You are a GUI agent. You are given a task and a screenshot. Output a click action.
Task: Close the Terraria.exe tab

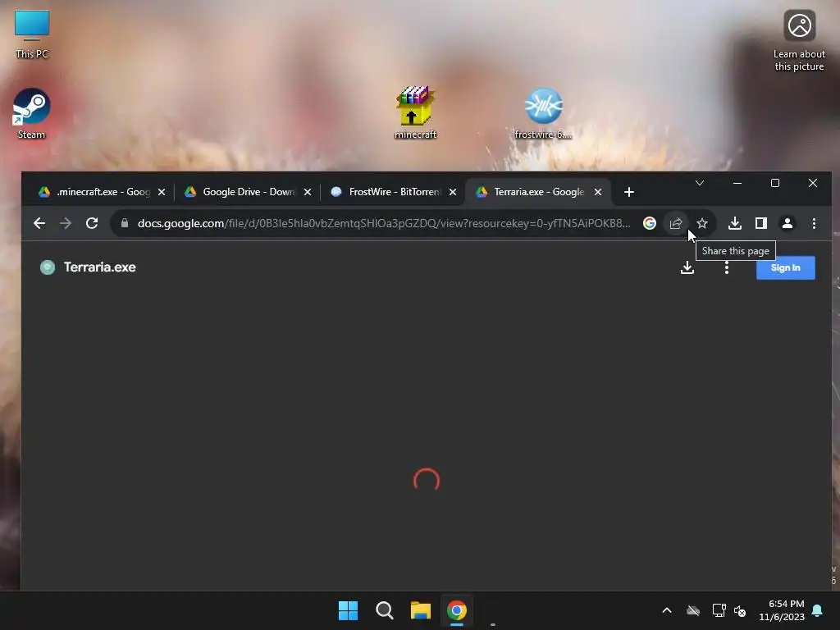coord(598,192)
